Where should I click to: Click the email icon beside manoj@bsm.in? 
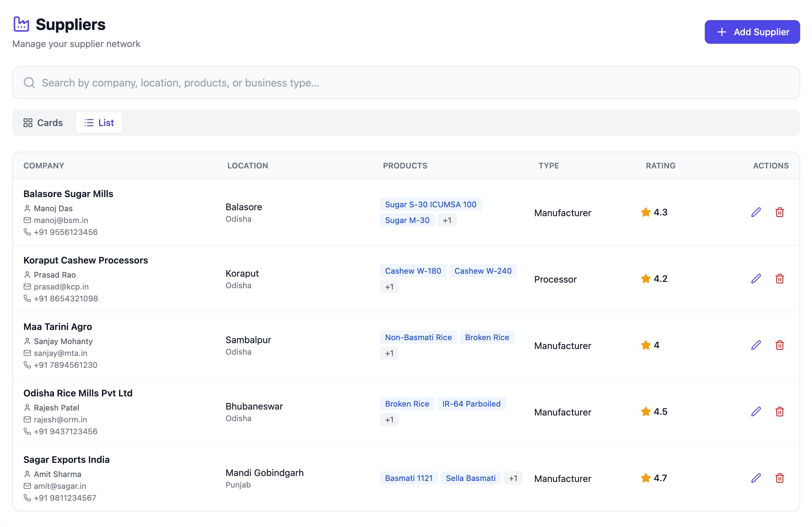coord(27,220)
